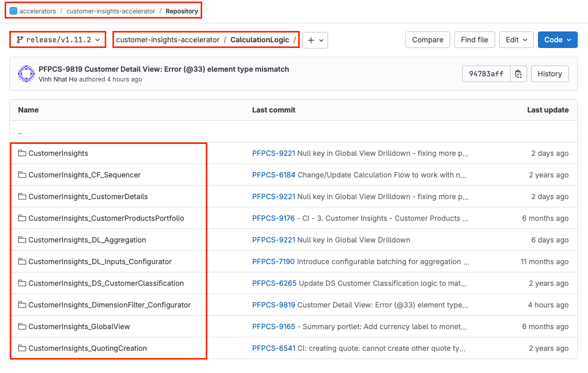Viewport: 588px width, 373px height.
Task: Open the Edit dropdown menu
Action: coord(516,40)
